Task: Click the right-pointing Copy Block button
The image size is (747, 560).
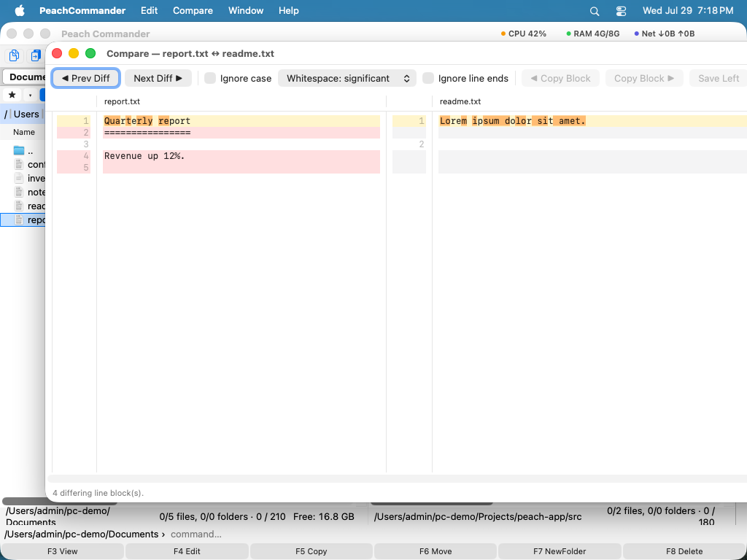Action: pos(644,78)
